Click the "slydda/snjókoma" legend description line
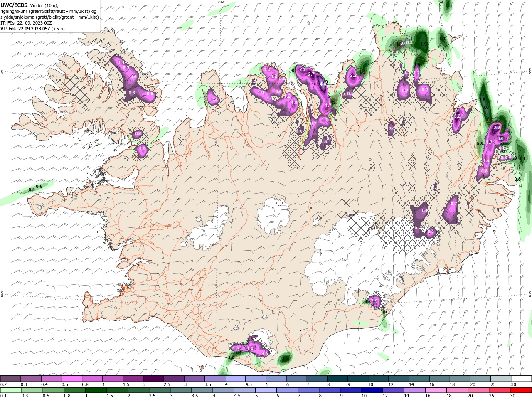Screen dimensions: 532x399 [x=49, y=17]
